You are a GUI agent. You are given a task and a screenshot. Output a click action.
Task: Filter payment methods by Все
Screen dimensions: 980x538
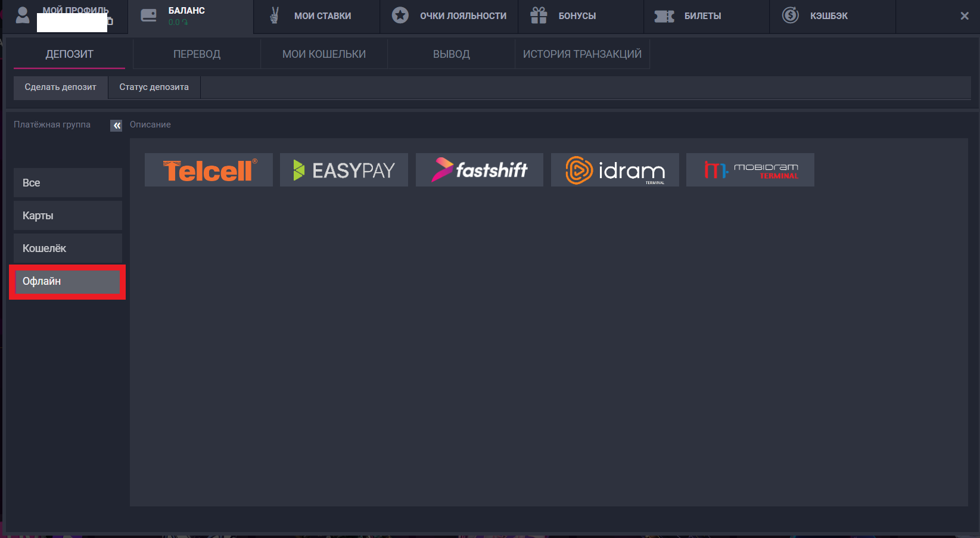pos(68,183)
